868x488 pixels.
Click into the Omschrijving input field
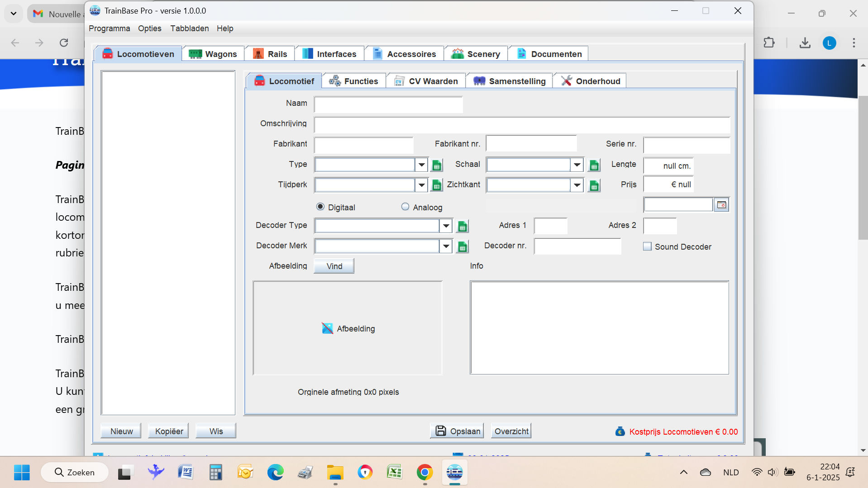[x=522, y=125]
